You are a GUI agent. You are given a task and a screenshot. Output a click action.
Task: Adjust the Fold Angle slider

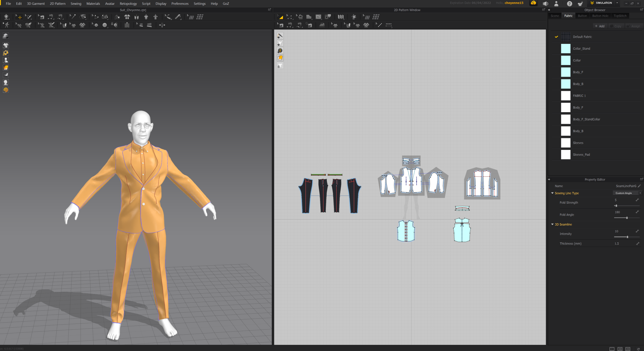tap(627, 218)
